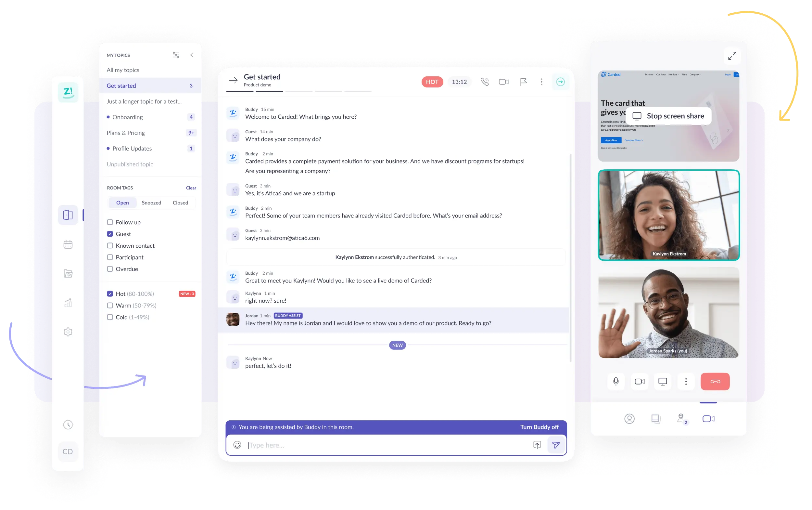Click the more options ellipsis icon
The image size is (812, 510).
(x=541, y=82)
